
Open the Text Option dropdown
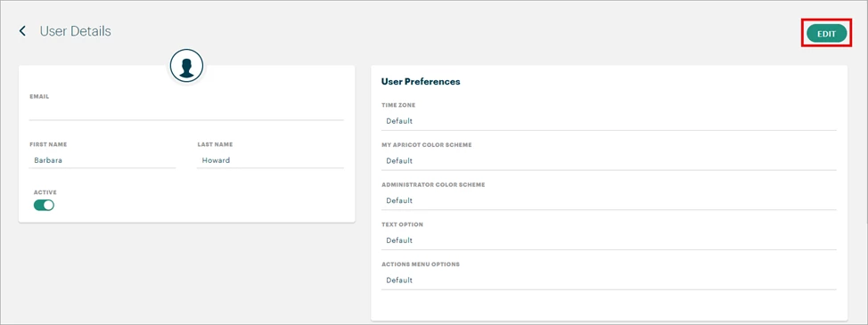click(x=609, y=240)
